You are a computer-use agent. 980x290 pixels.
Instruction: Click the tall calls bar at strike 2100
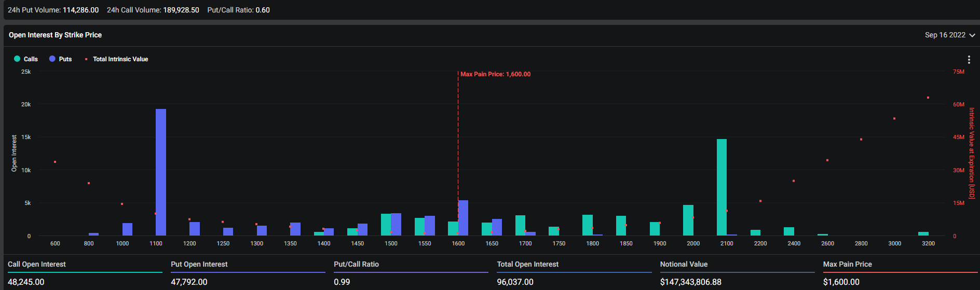point(722,187)
